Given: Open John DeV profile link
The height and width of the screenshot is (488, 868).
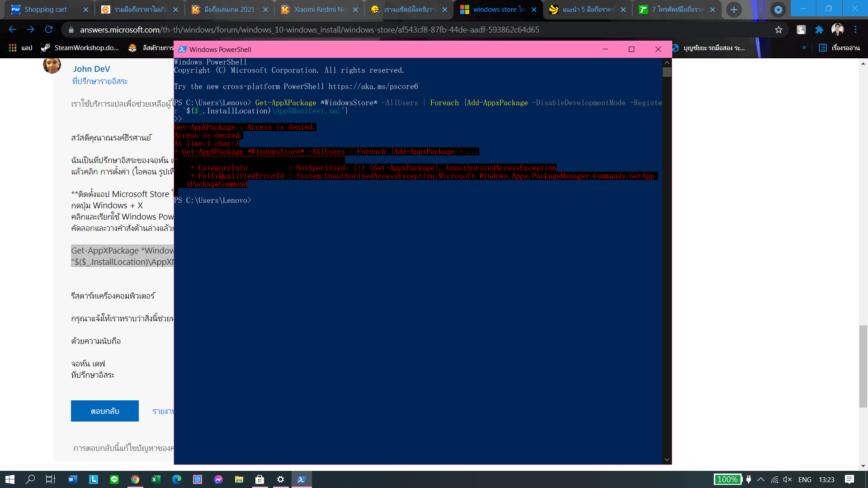Looking at the screenshot, I should click(91, 69).
